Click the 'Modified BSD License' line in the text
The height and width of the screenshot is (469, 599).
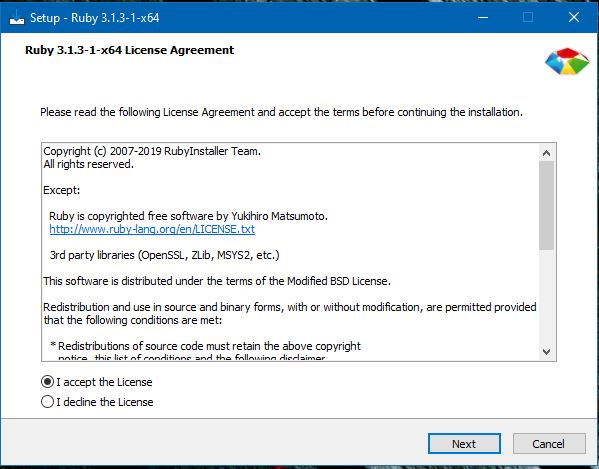[x=217, y=281]
